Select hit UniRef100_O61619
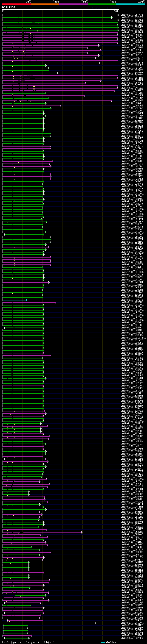This screenshot has width=147, height=644. 132,368
